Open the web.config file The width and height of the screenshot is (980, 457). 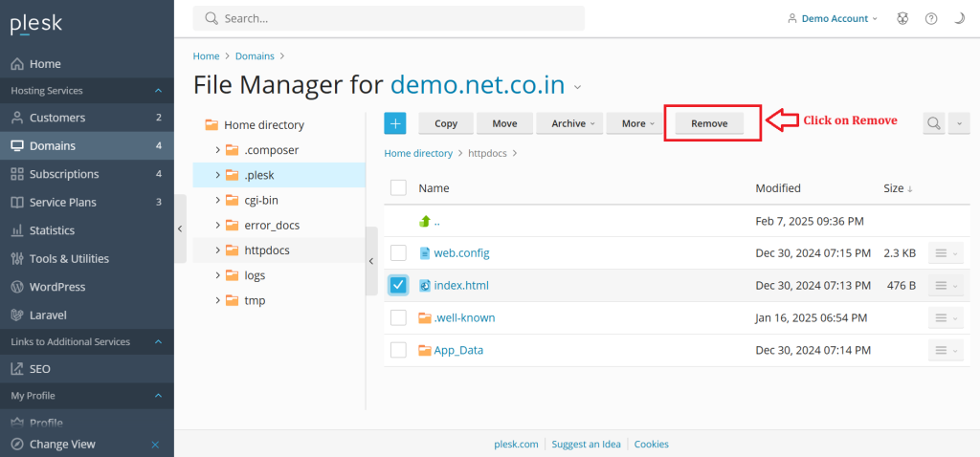(x=461, y=252)
